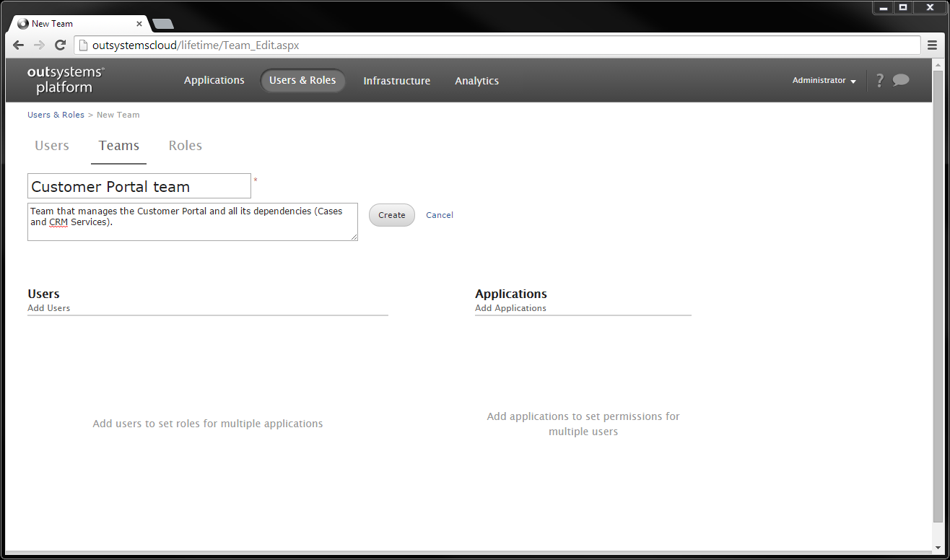950x560 pixels.
Task: Switch to the Users tab
Action: [x=51, y=145]
